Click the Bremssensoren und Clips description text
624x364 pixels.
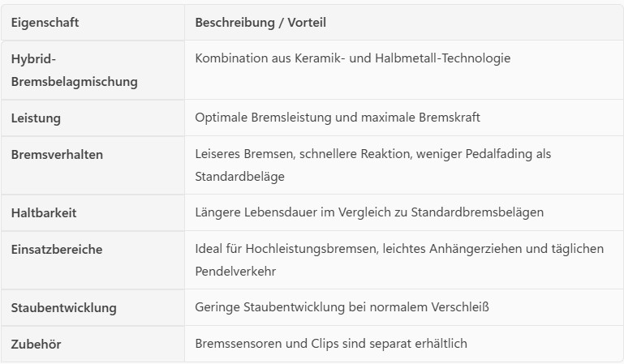tap(331, 344)
